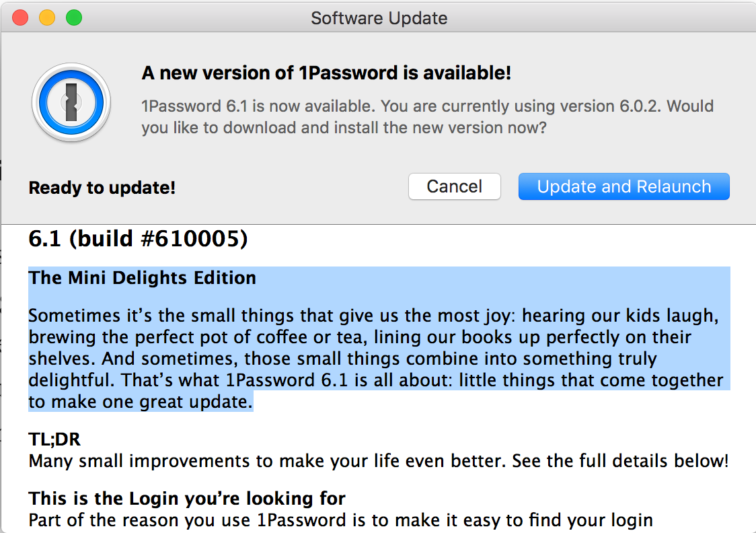Click the Update and Relaunch button

click(x=623, y=186)
